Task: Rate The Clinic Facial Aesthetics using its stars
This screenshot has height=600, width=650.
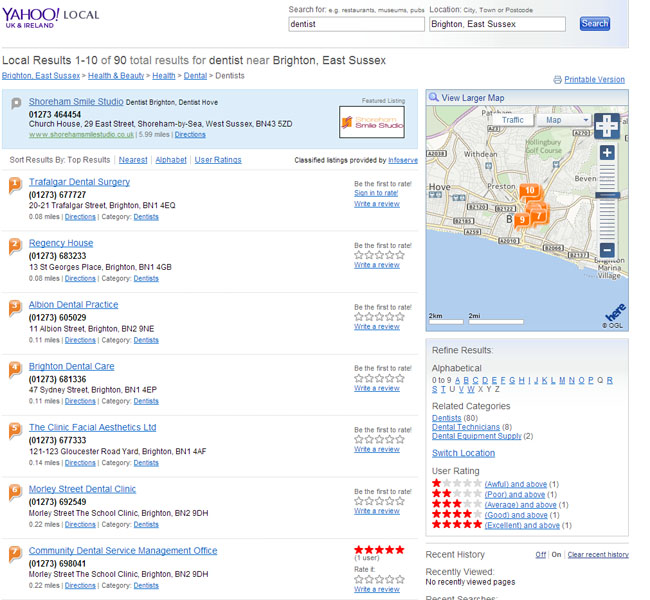Action: tap(379, 440)
